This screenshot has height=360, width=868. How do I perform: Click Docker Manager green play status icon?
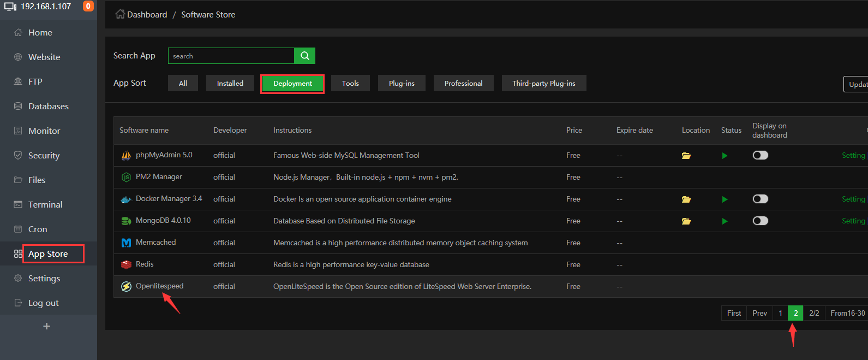[725, 199]
